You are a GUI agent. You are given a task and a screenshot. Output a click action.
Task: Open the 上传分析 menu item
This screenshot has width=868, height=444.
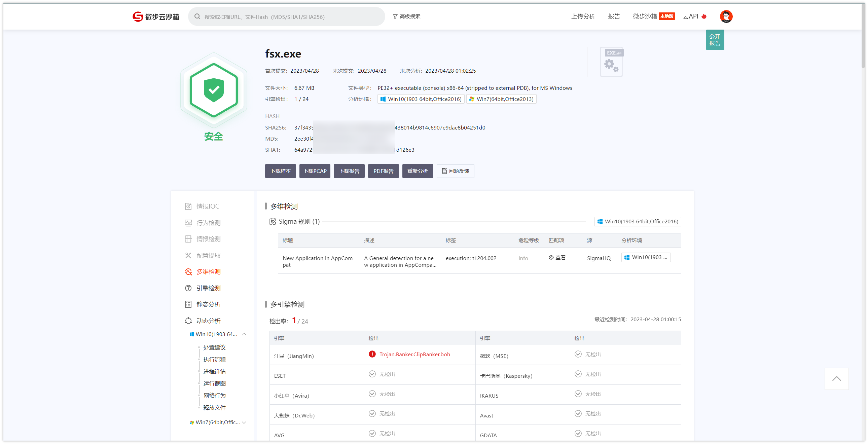pos(583,16)
